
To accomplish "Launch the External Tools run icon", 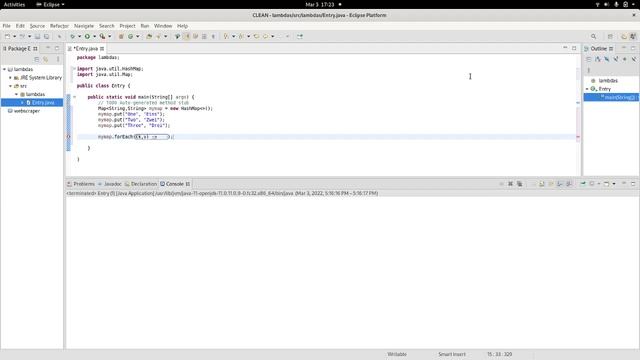I will [102, 36].
